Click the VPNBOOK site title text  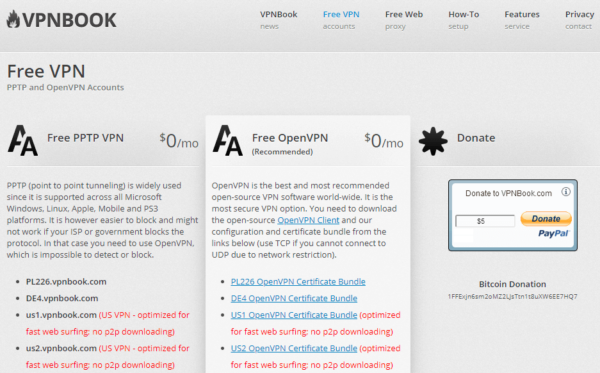(69, 20)
